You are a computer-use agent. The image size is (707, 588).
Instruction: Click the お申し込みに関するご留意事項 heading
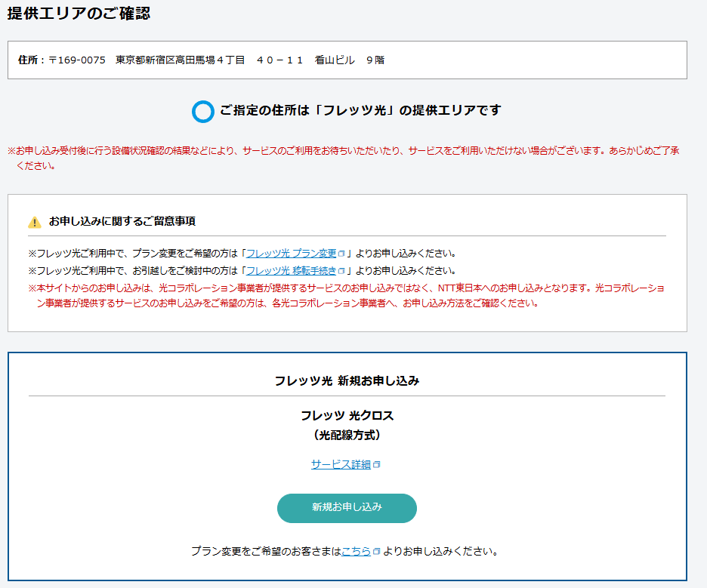tap(122, 221)
